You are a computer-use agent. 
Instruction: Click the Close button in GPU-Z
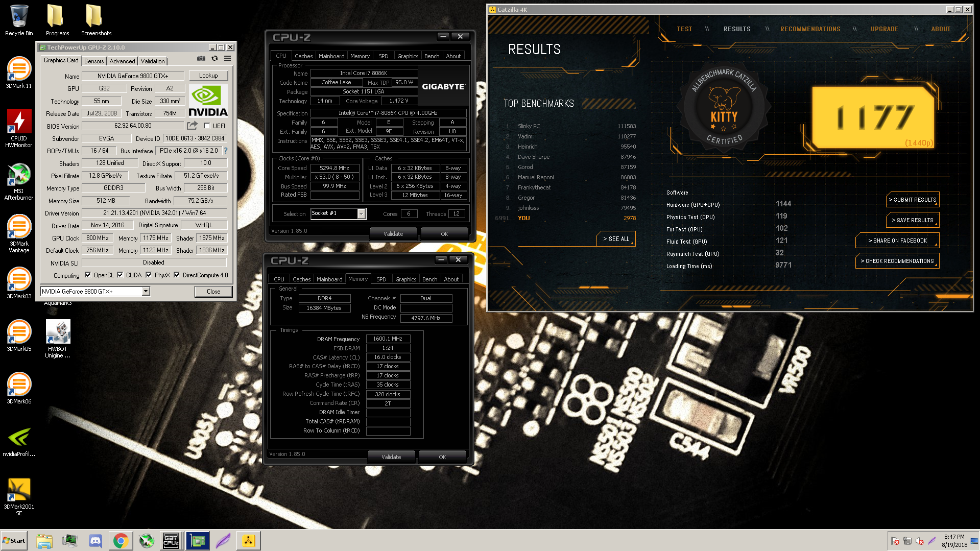(x=213, y=292)
